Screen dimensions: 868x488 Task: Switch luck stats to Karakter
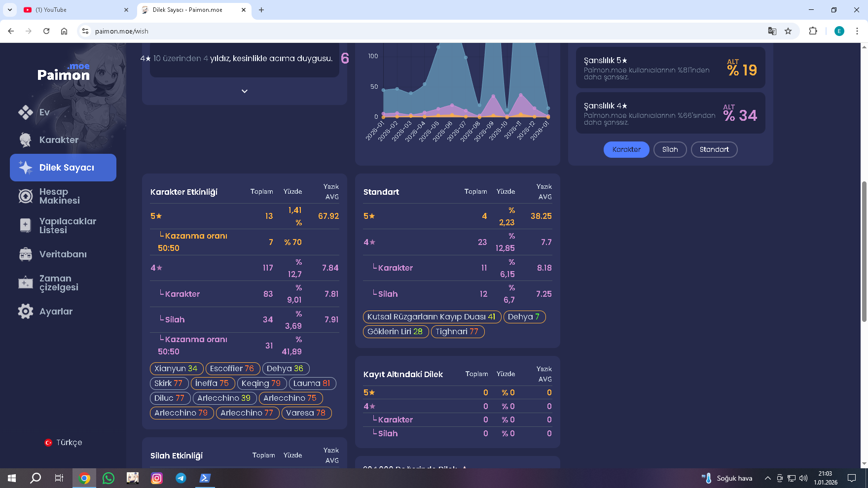(x=626, y=149)
